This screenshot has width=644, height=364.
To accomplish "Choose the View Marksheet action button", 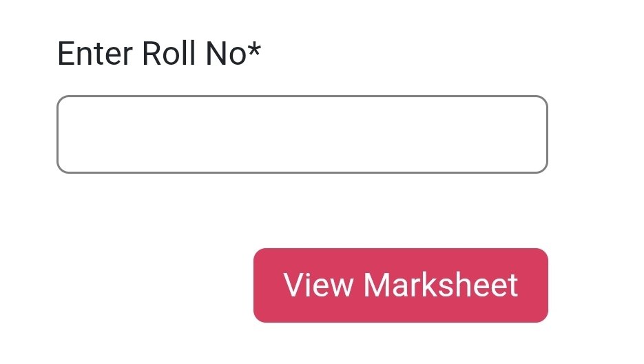I will coord(400,285).
